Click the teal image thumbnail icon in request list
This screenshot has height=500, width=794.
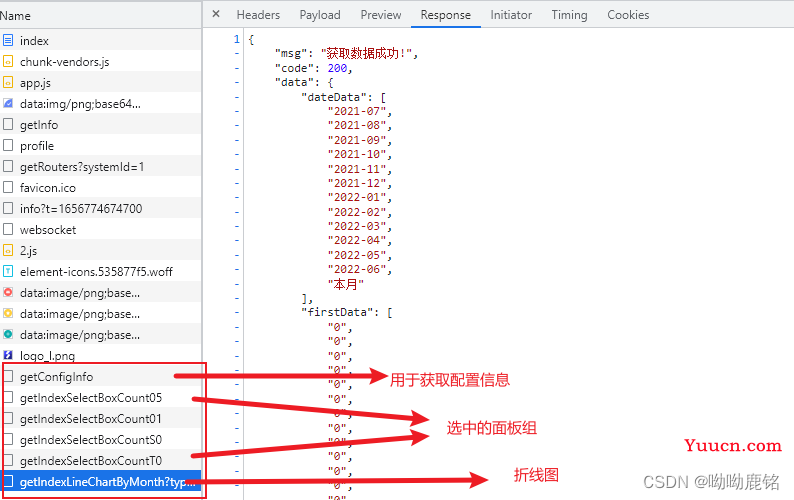pyautogui.click(x=8, y=334)
